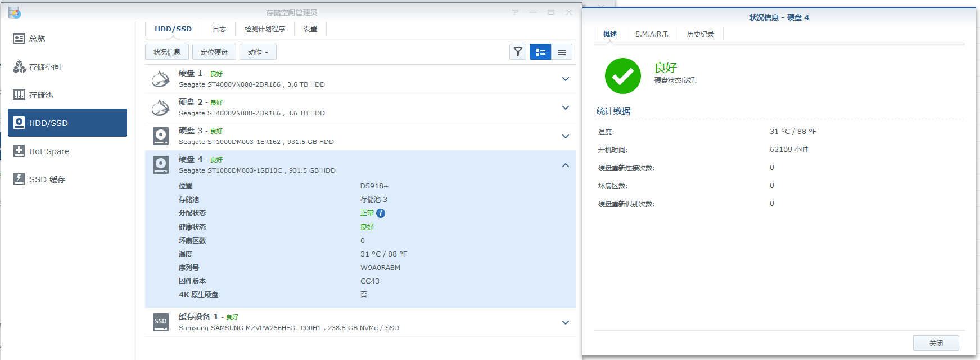
Task: Open the S.M.A.R.T. tab
Action: coord(652,34)
